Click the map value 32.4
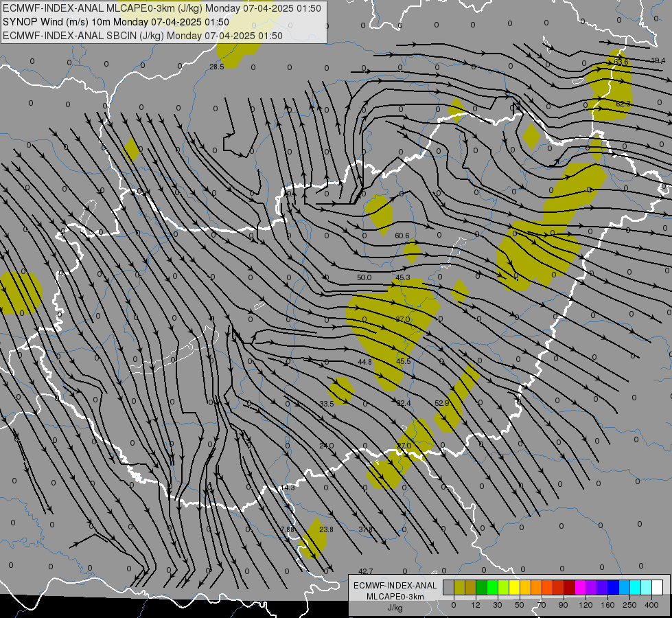672x618 pixels. point(404,403)
